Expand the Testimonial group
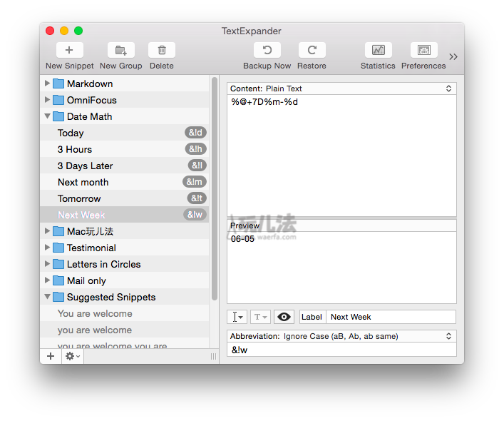The width and height of the screenshot is (504, 421). (47, 248)
